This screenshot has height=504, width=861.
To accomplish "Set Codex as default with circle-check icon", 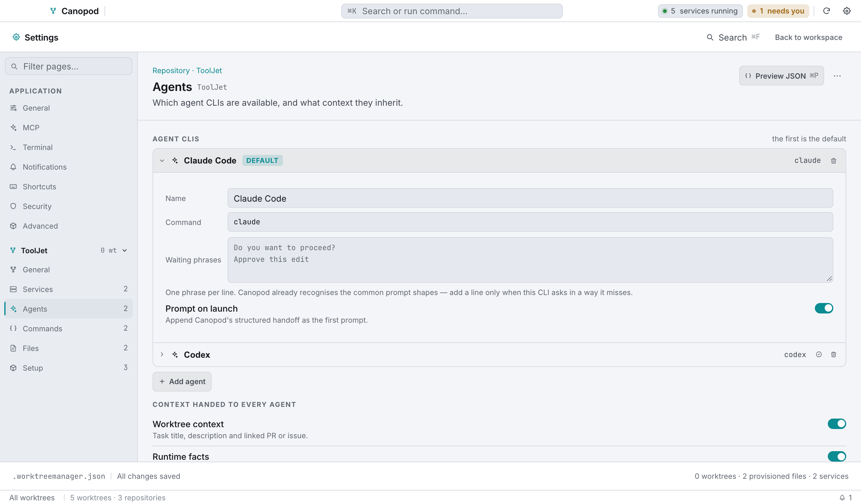I will (x=819, y=354).
